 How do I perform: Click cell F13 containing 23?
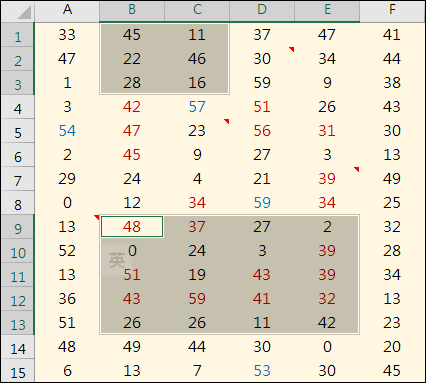coord(392,323)
